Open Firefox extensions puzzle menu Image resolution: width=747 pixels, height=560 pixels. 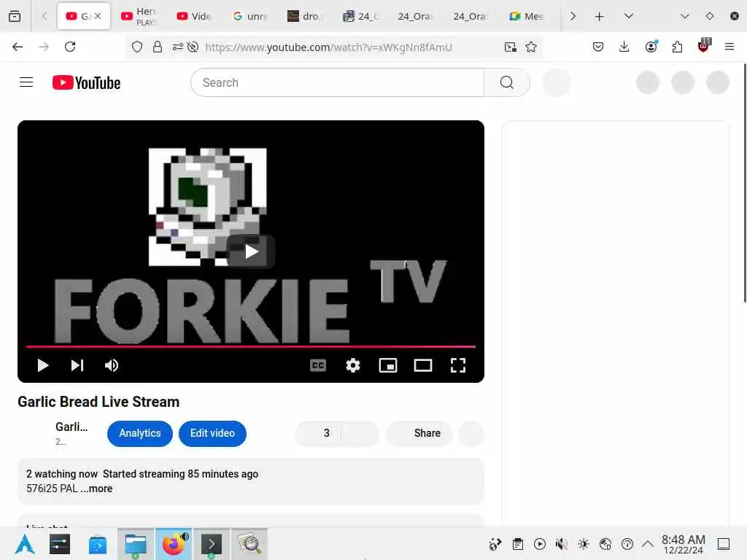pyautogui.click(x=677, y=47)
